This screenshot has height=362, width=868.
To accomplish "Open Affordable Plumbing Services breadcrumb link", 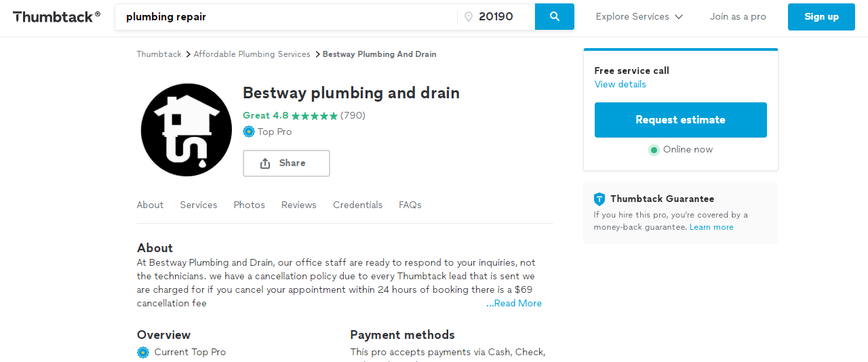I will [x=252, y=54].
